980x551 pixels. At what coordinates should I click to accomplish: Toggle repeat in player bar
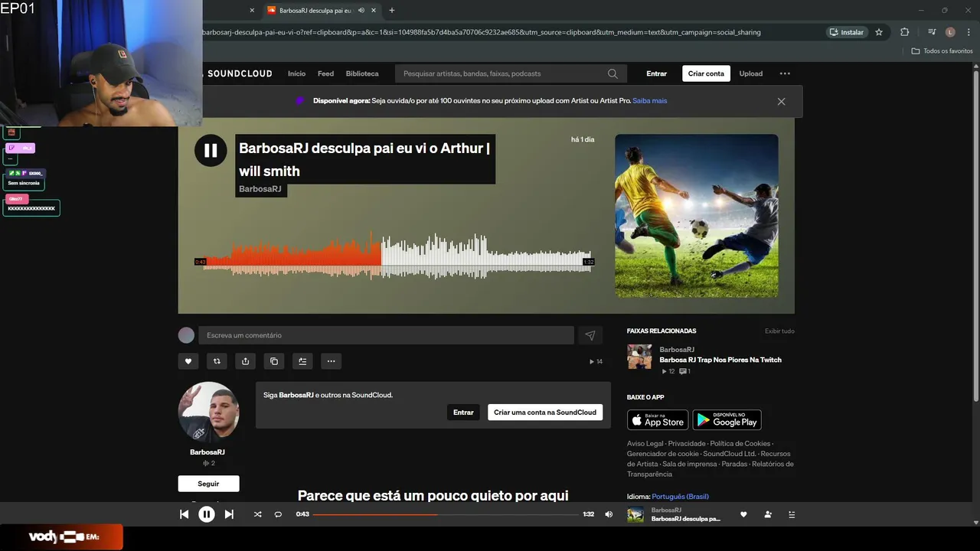(278, 514)
